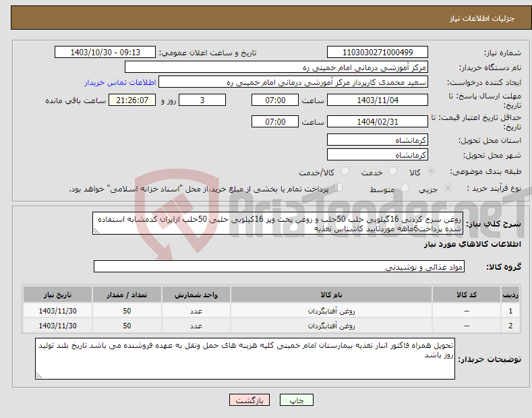The width and height of the screenshot is (532, 418).
Task: Click the delivery city field کرمانشاه
Action: click(x=378, y=154)
